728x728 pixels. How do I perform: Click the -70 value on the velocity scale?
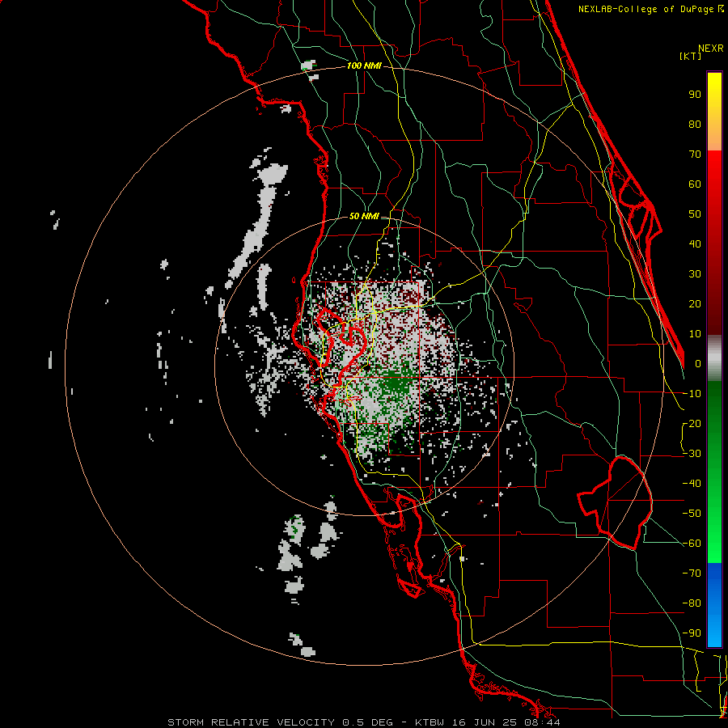[x=692, y=574]
